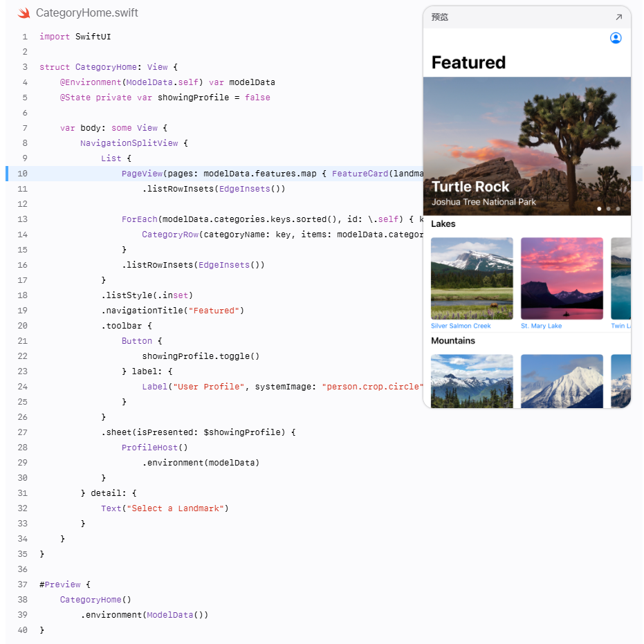The width and height of the screenshot is (644, 644).
Task: Click the Label "User Profile" code line
Action: click(x=282, y=387)
